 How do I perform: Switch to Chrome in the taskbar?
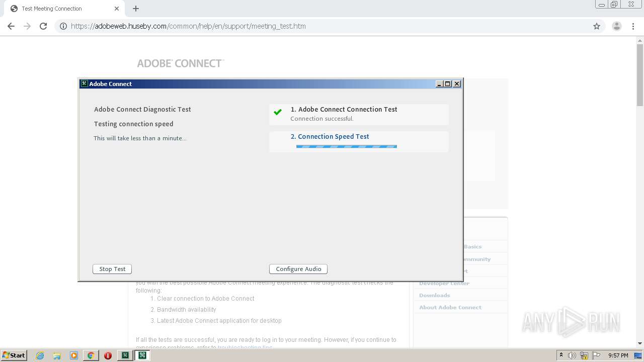point(91,355)
